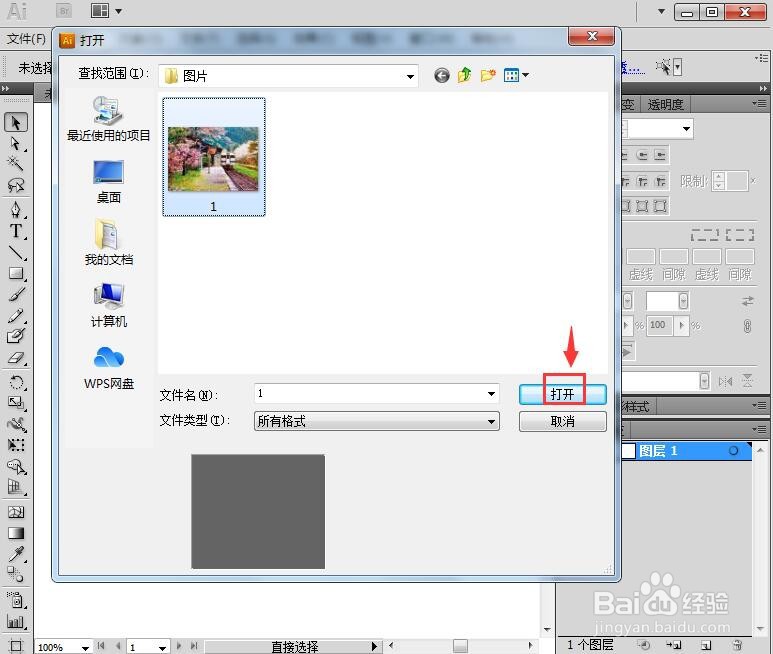This screenshot has width=773, height=654.
Task: Click the 取消 (Cancel) button
Action: coord(562,421)
